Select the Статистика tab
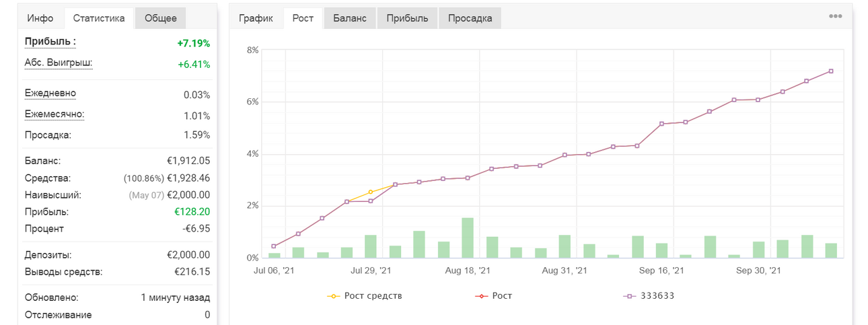Image resolution: width=868 pixels, height=325 pixels. point(99,18)
